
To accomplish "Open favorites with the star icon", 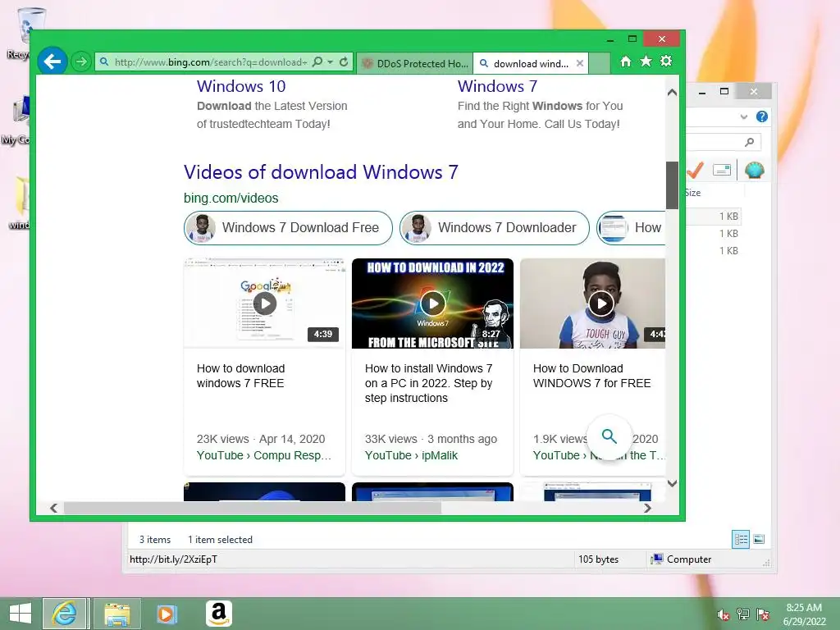I will pos(646,62).
